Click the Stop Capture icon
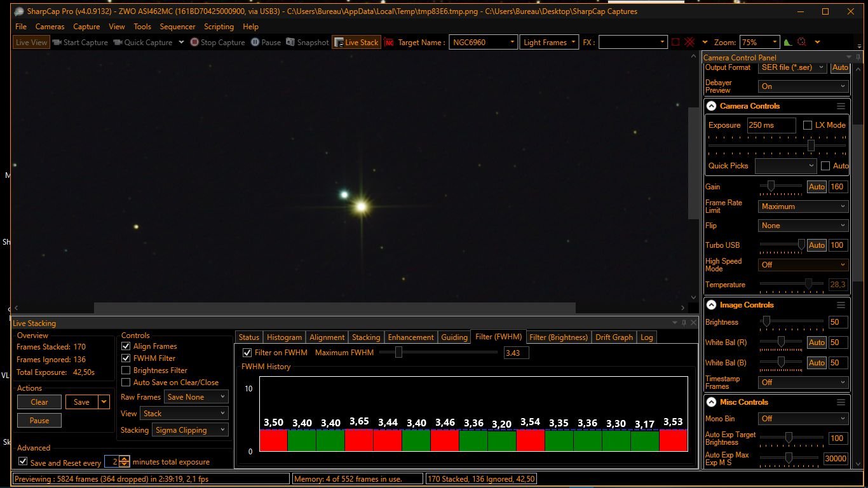Screen dimensions: 868x488 tap(194, 43)
